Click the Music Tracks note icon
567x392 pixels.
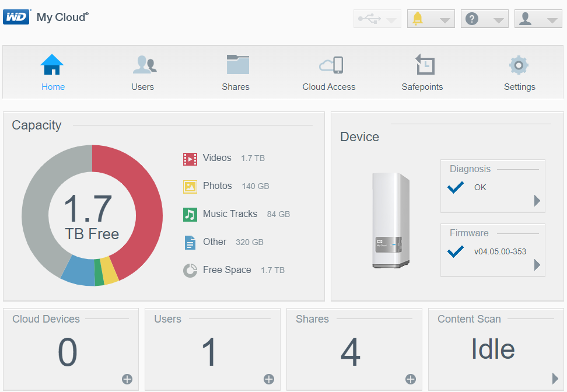click(x=190, y=215)
